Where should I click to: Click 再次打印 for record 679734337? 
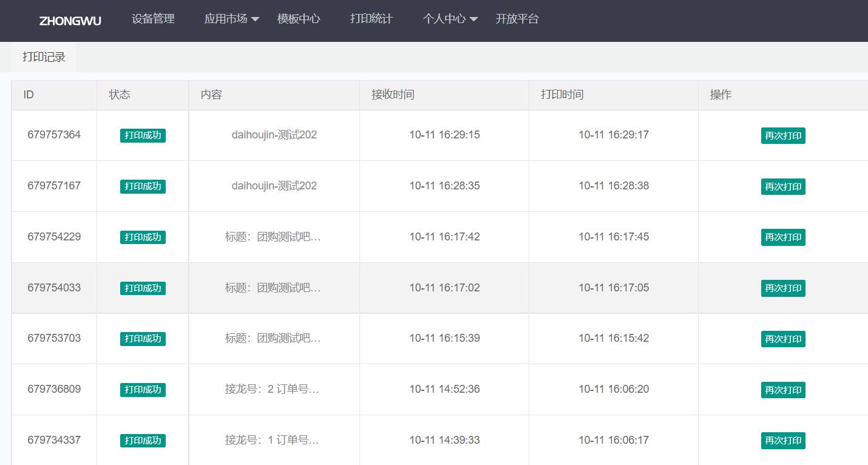coord(783,441)
